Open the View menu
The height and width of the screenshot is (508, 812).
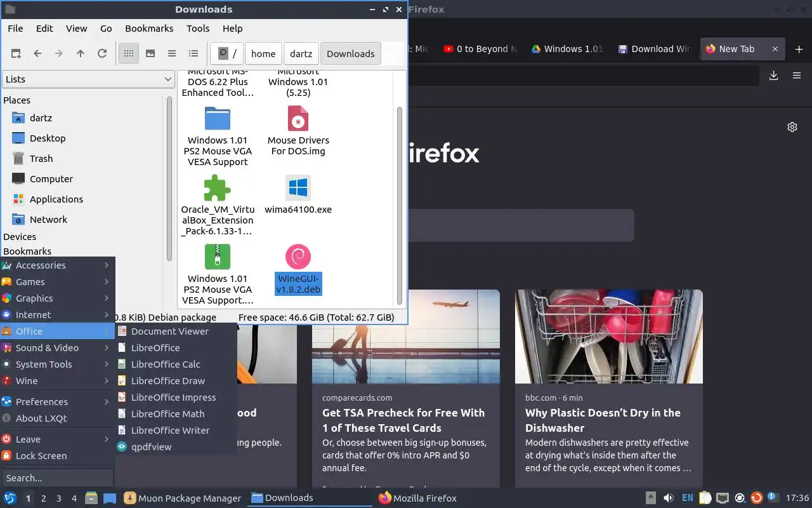(x=77, y=29)
